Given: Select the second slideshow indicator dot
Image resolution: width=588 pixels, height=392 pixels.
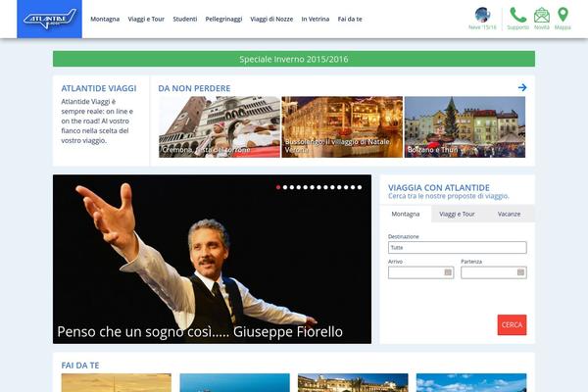Looking at the screenshot, I should tap(285, 187).
